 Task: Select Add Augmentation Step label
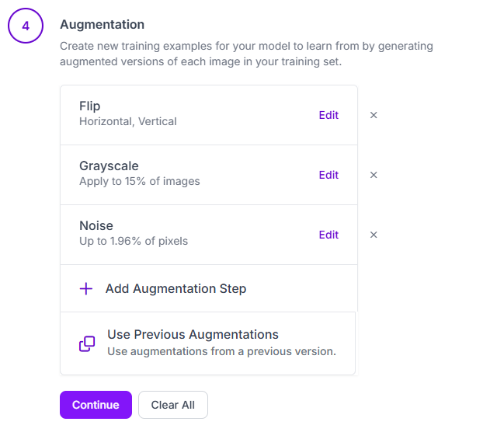point(176,289)
